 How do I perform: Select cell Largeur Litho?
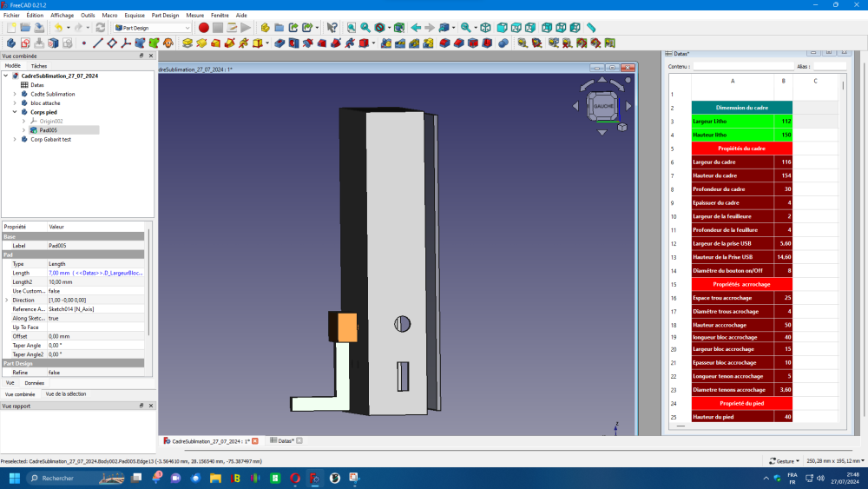point(733,122)
